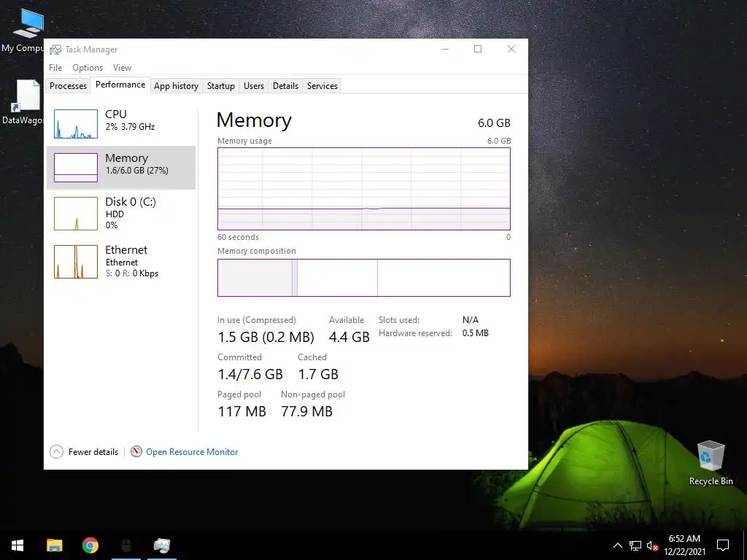
Task: Close the Task Manager window
Action: tap(511, 49)
